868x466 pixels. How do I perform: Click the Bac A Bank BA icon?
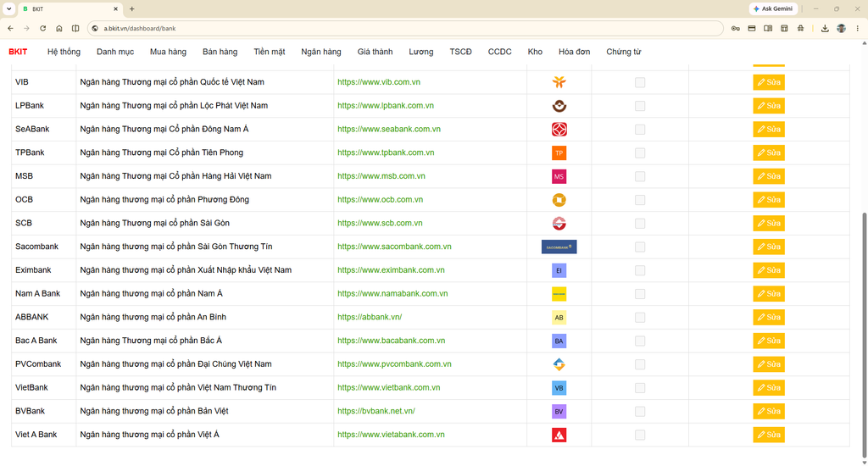pos(559,341)
